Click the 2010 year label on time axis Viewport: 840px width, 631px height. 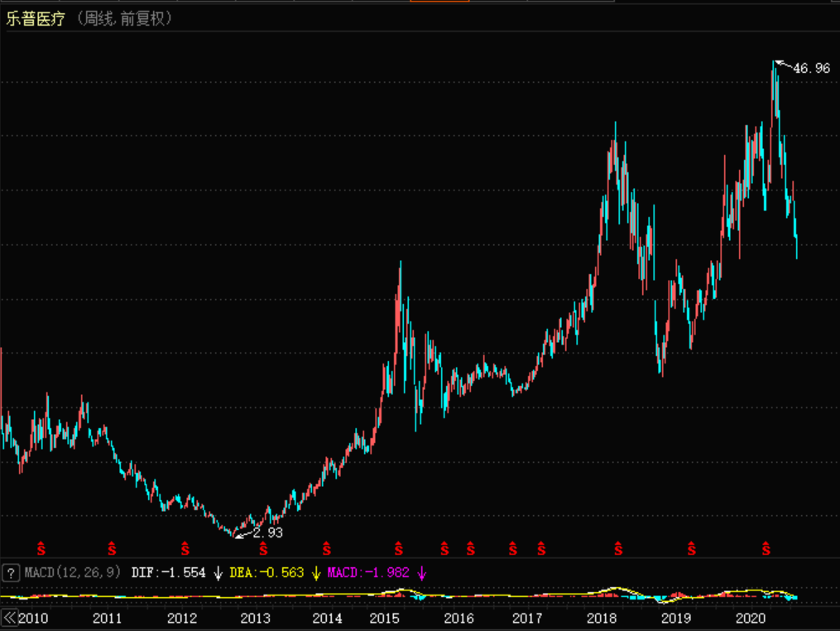point(33,618)
